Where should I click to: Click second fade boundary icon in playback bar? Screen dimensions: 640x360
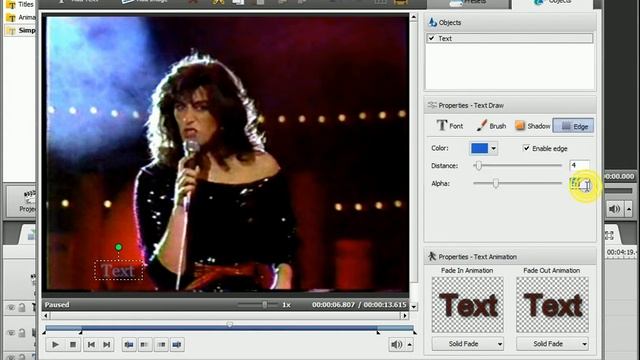[144, 344]
